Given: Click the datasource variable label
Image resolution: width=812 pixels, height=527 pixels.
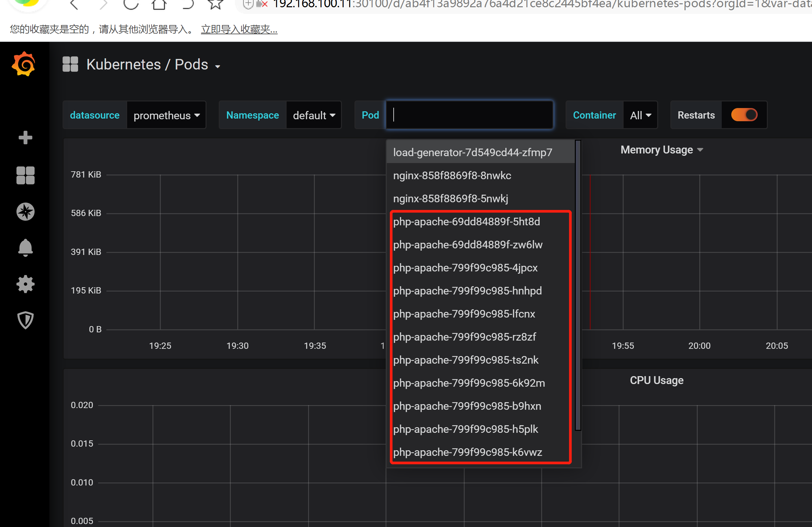Looking at the screenshot, I should [95, 115].
